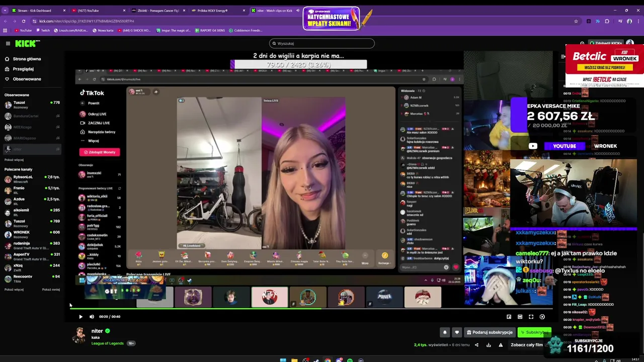
Task: Open File Explorer from the taskbar
Action: coord(294,360)
